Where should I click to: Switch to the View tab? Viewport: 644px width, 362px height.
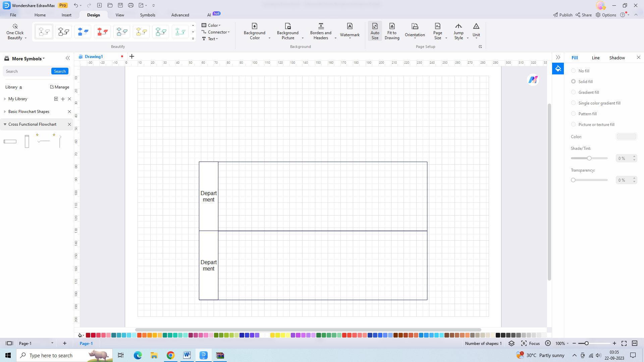coord(119,15)
